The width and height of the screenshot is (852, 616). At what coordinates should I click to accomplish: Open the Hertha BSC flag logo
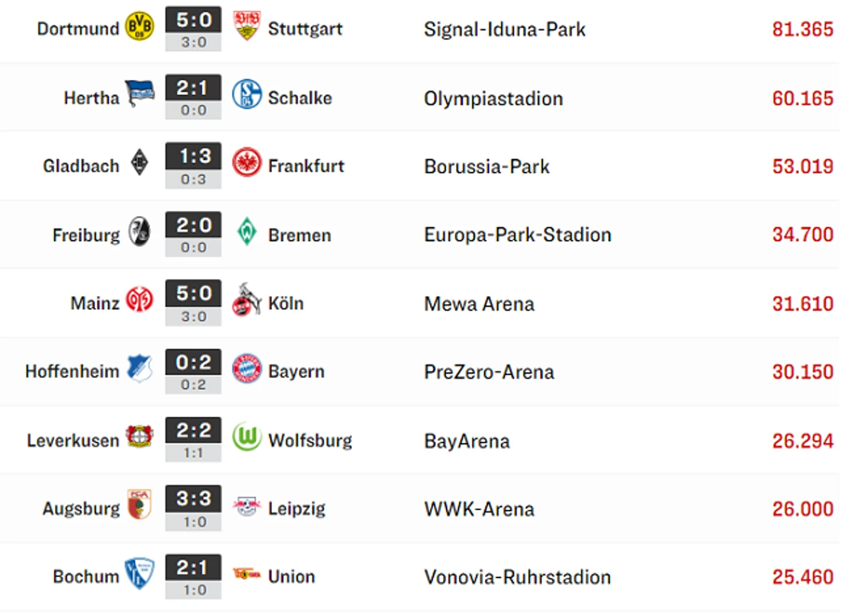tap(139, 93)
